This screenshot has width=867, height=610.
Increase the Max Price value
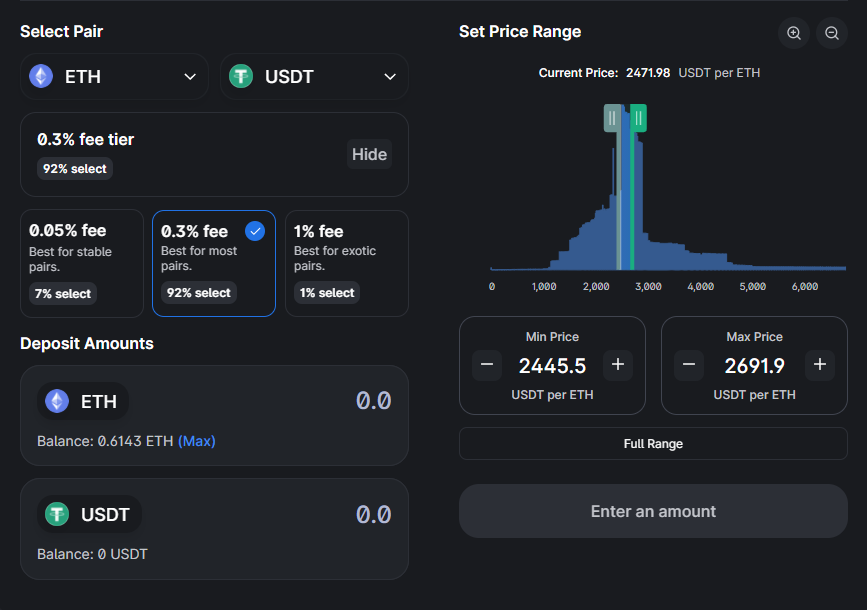(819, 365)
